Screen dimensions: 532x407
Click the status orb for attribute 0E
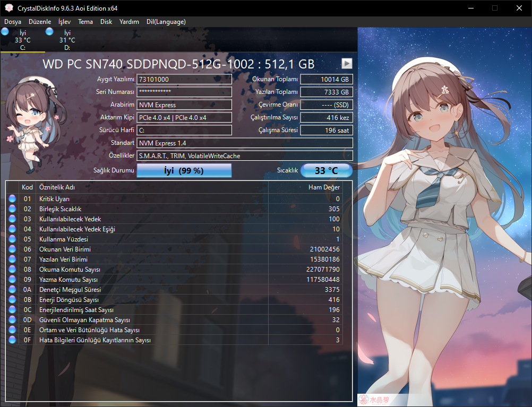click(12, 330)
